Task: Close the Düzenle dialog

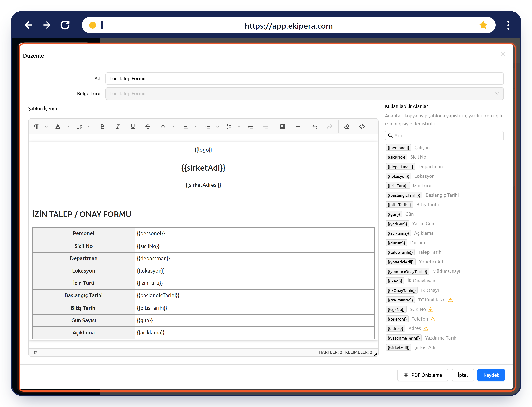Action: [x=502, y=54]
